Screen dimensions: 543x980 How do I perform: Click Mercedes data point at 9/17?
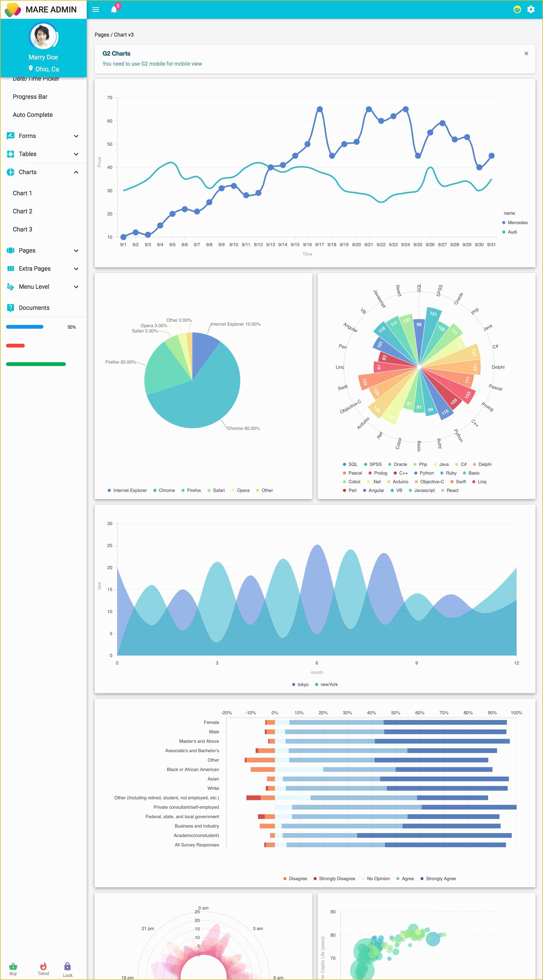320,109
